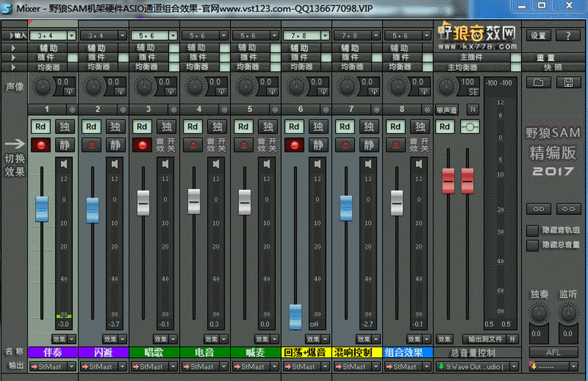
Task: Toggle phase invert button on channel 3 pan
Action: tap(171, 91)
